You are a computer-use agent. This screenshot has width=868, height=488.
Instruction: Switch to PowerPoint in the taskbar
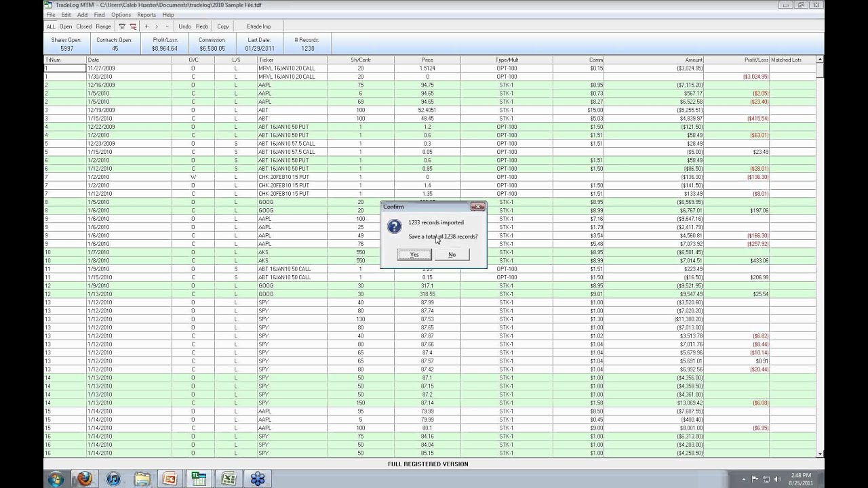pos(171,479)
